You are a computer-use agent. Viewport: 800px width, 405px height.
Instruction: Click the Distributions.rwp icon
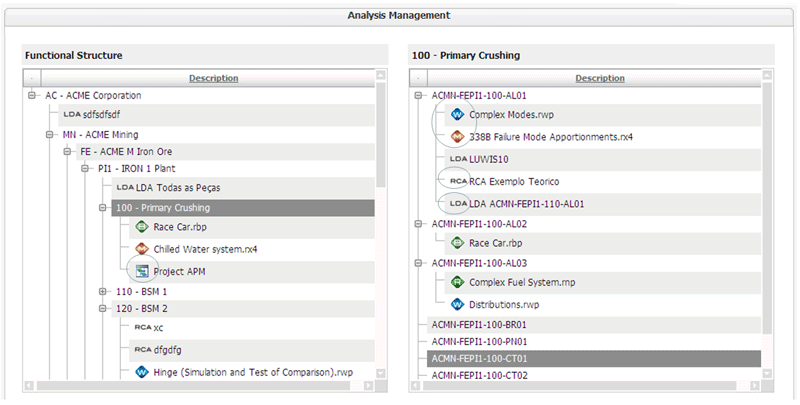tap(457, 304)
